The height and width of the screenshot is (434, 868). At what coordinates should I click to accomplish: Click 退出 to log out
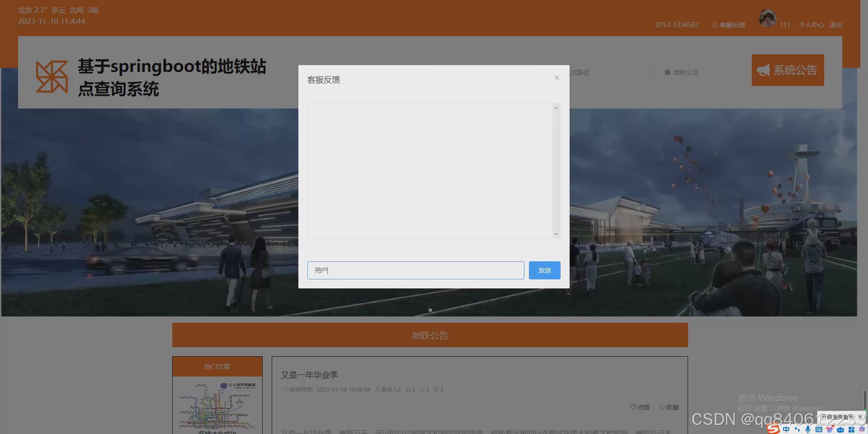click(835, 25)
